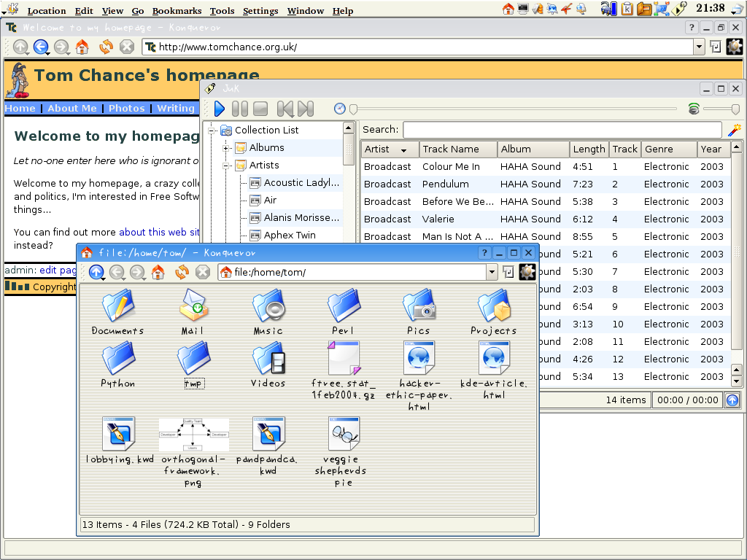Viewport: 747px width, 560px height.
Task: Click Reload icon in file manager toolbar
Action: coord(182,272)
